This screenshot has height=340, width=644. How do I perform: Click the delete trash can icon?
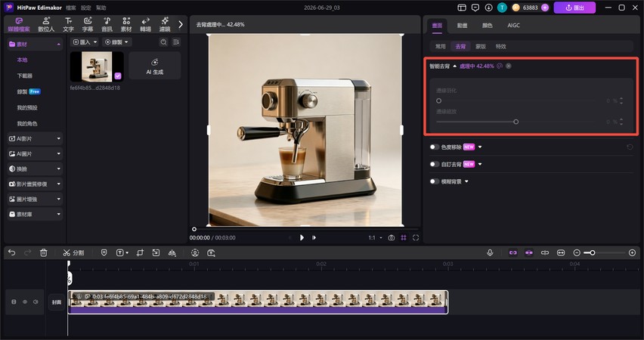44,252
